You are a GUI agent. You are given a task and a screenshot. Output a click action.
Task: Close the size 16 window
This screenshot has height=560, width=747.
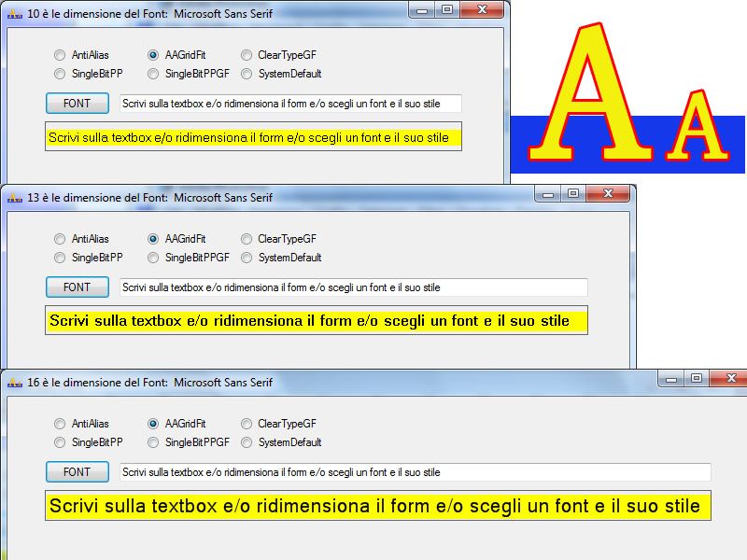pos(728,379)
